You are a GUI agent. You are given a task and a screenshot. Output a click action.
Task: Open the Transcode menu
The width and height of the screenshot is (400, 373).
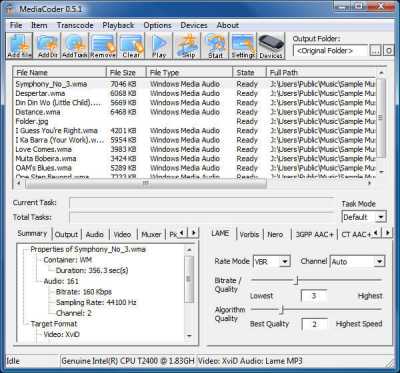click(x=75, y=25)
